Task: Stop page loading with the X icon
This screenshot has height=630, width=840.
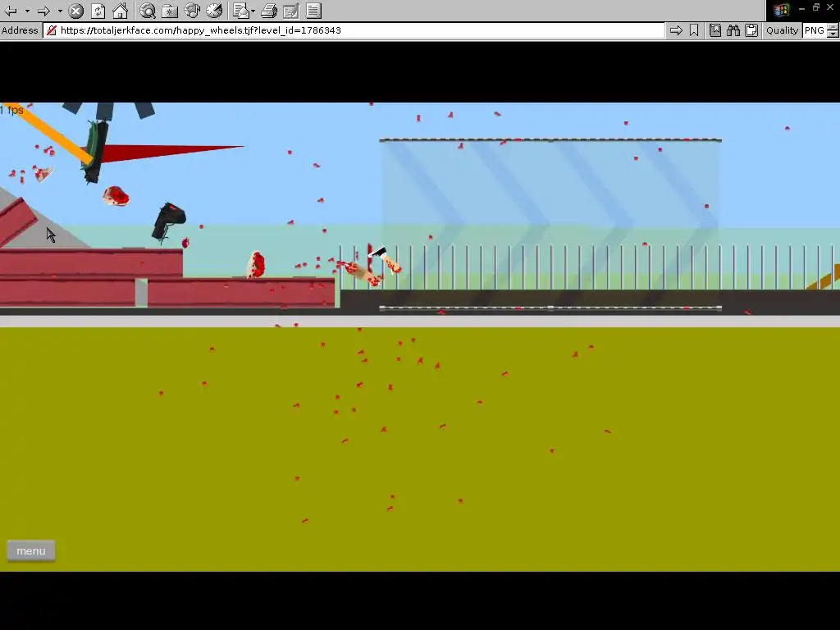Action: [x=76, y=11]
